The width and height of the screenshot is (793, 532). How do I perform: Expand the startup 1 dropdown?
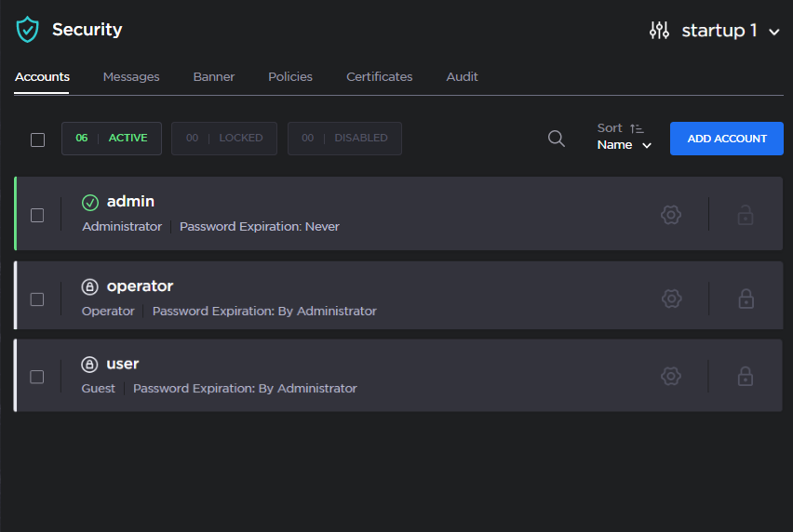pos(773,32)
